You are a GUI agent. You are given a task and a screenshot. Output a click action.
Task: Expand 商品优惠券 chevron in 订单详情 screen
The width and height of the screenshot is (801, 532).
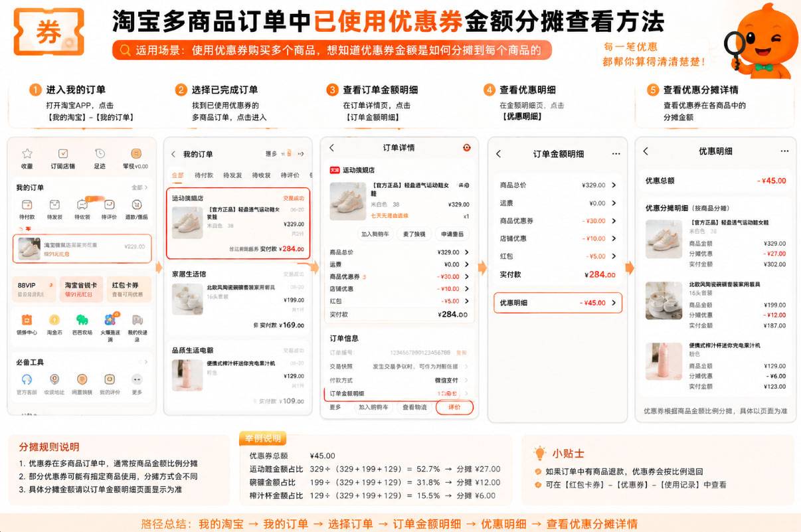pyautogui.click(x=466, y=276)
